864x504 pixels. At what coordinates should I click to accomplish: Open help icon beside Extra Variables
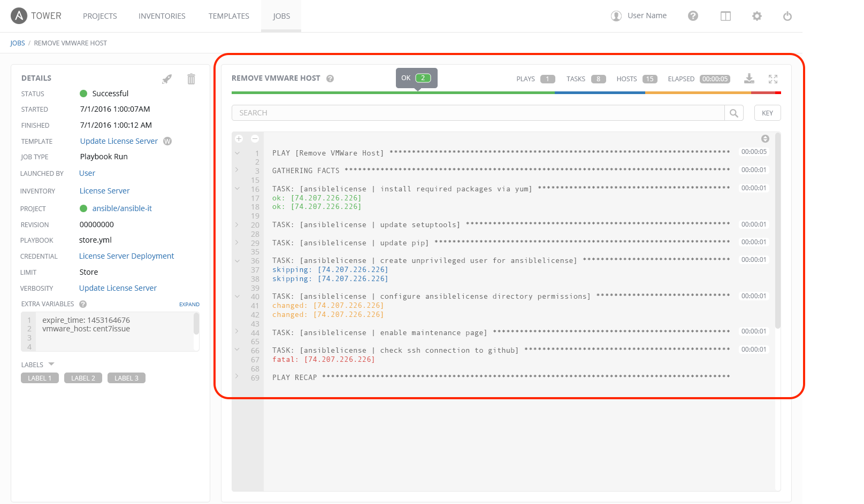coord(83,304)
